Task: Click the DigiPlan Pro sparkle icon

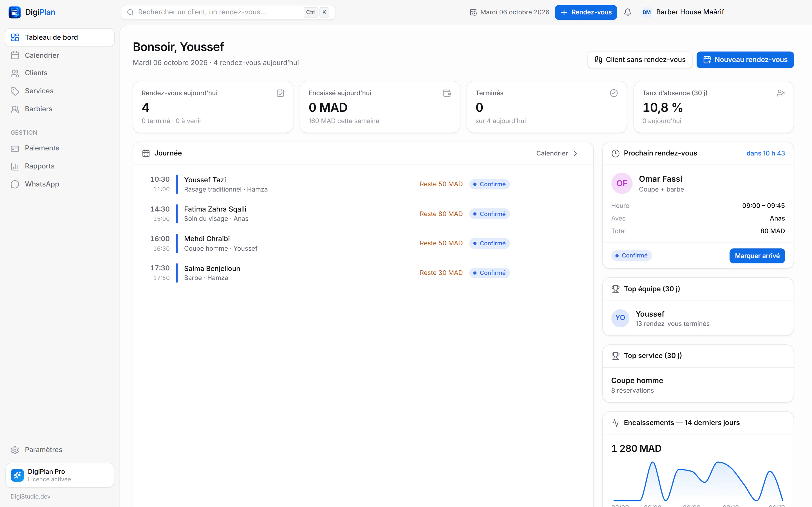Action: 17,475
